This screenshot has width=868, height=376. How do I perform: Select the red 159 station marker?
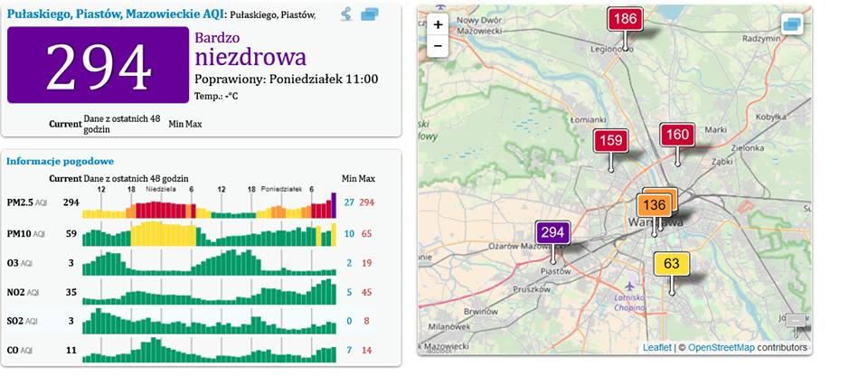pyautogui.click(x=610, y=141)
